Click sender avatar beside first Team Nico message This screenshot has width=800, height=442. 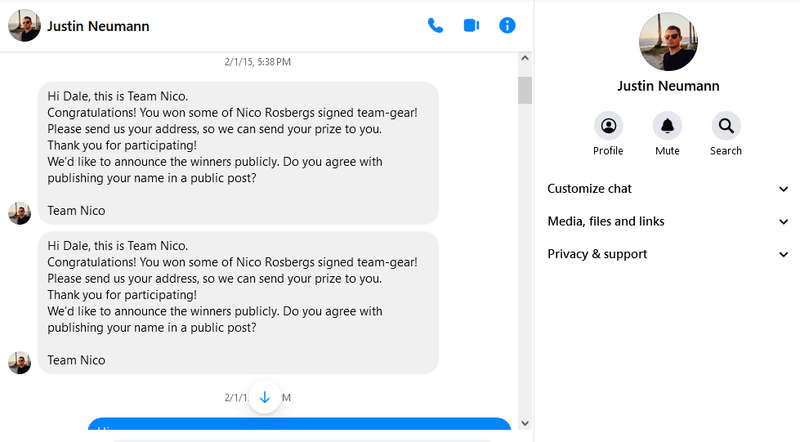point(19,213)
